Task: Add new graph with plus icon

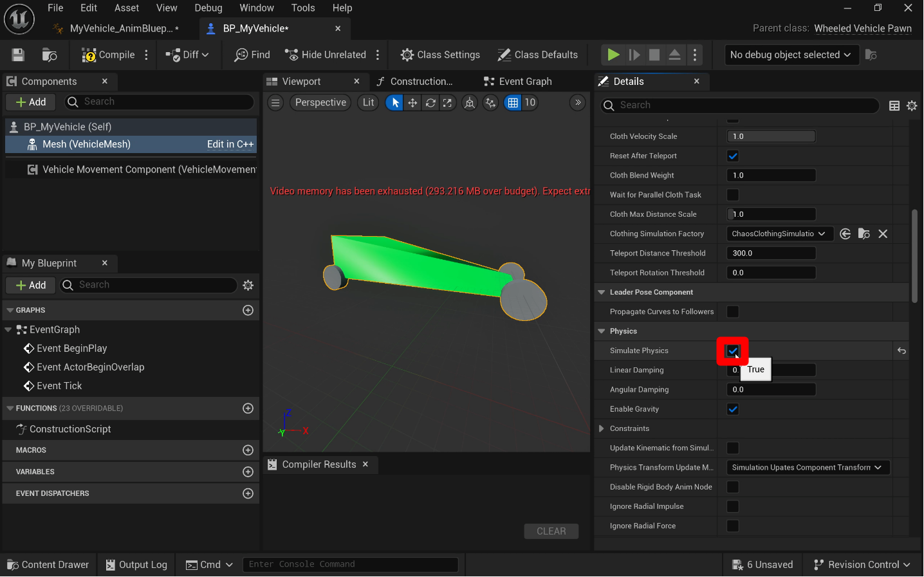Action: click(248, 310)
